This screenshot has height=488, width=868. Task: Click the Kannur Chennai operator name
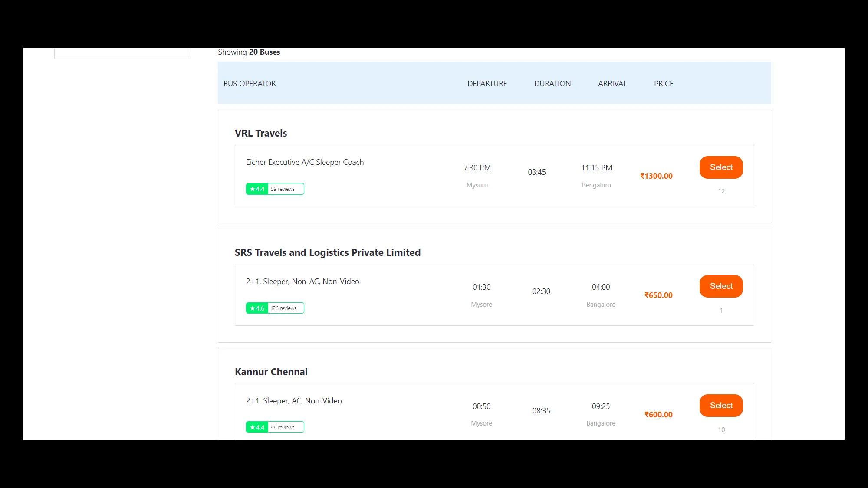tap(271, 372)
